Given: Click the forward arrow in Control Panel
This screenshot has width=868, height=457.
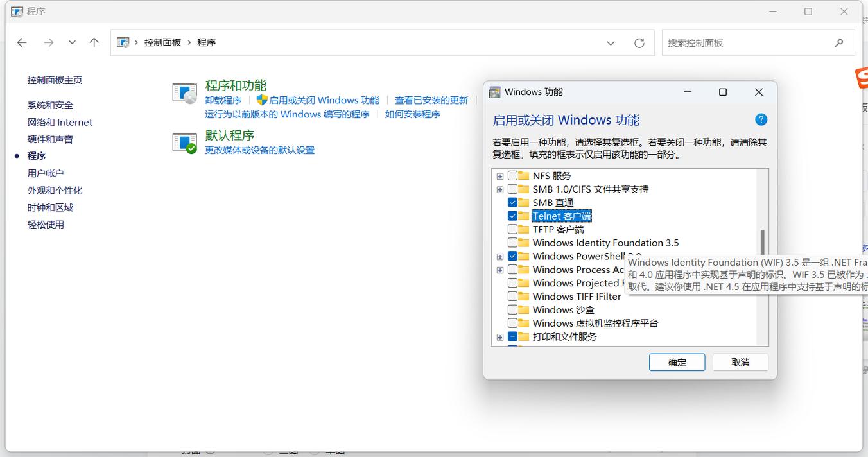Looking at the screenshot, I should pyautogui.click(x=49, y=42).
